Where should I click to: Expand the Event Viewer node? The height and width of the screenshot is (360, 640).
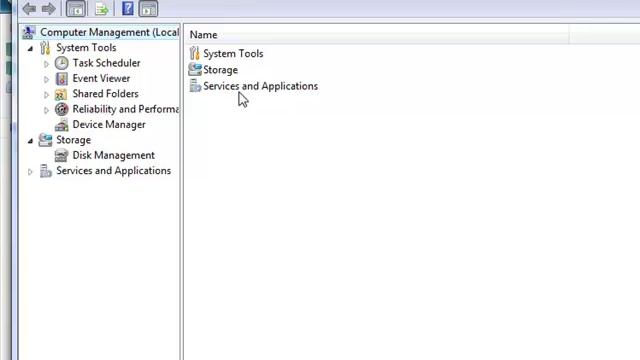(x=46, y=79)
